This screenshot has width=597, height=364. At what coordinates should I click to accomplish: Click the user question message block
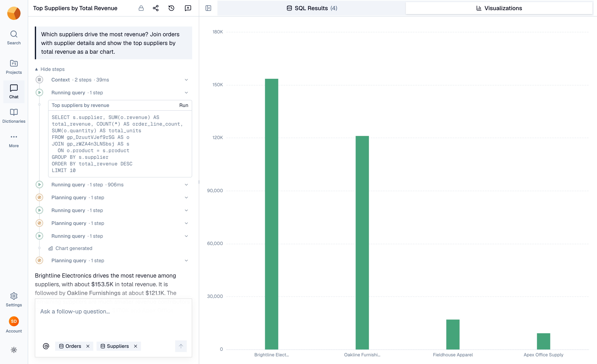(x=113, y=43)
